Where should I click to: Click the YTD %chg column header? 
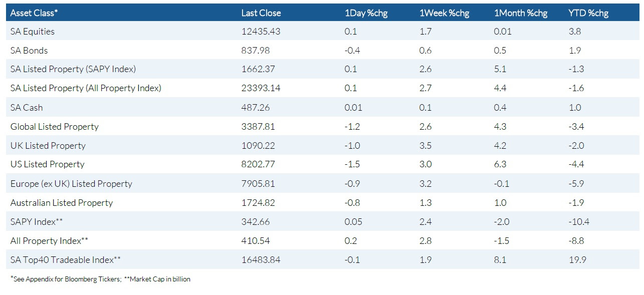tap(588, 13)
